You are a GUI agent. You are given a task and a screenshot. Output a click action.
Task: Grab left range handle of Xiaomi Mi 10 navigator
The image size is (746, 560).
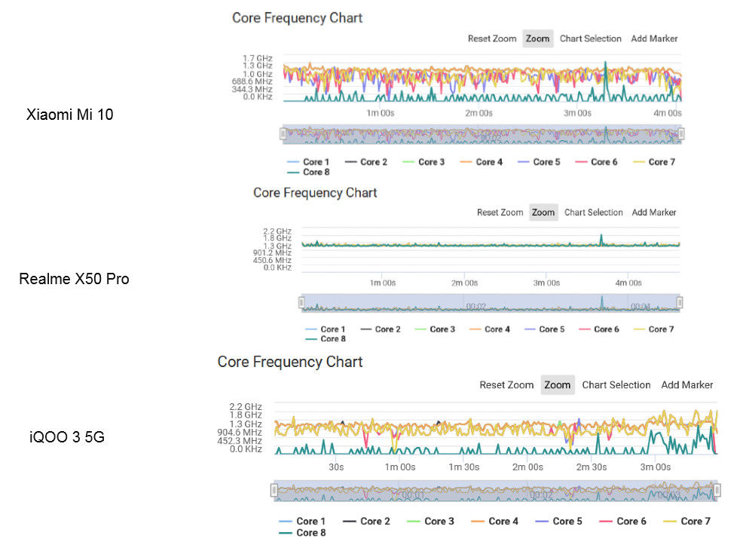(283, 134)
